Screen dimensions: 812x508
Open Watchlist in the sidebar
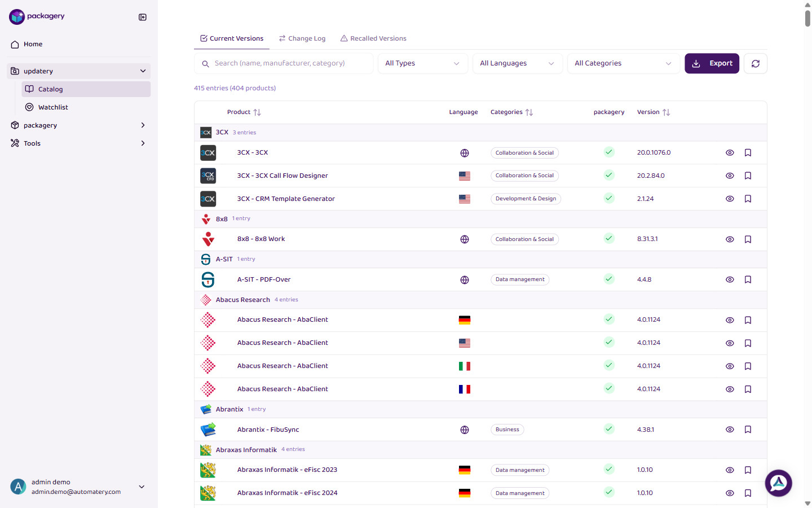(x=53, y=107)
